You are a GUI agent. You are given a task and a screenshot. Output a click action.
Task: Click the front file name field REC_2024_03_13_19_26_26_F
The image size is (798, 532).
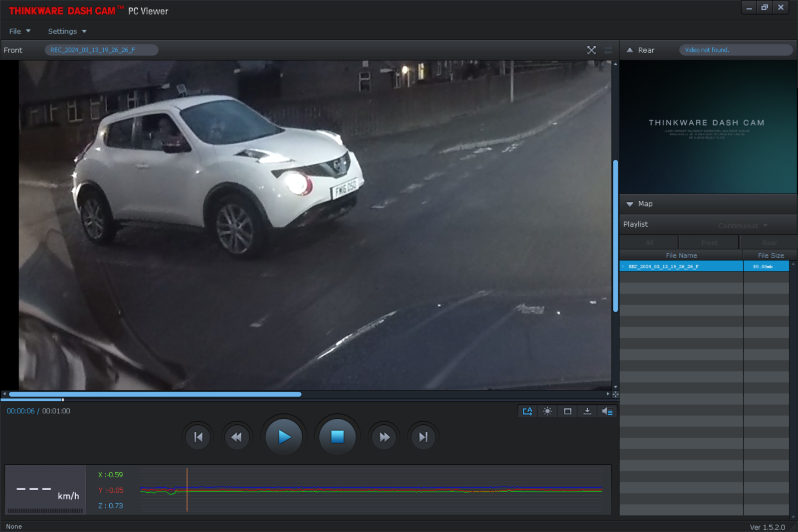102,50
